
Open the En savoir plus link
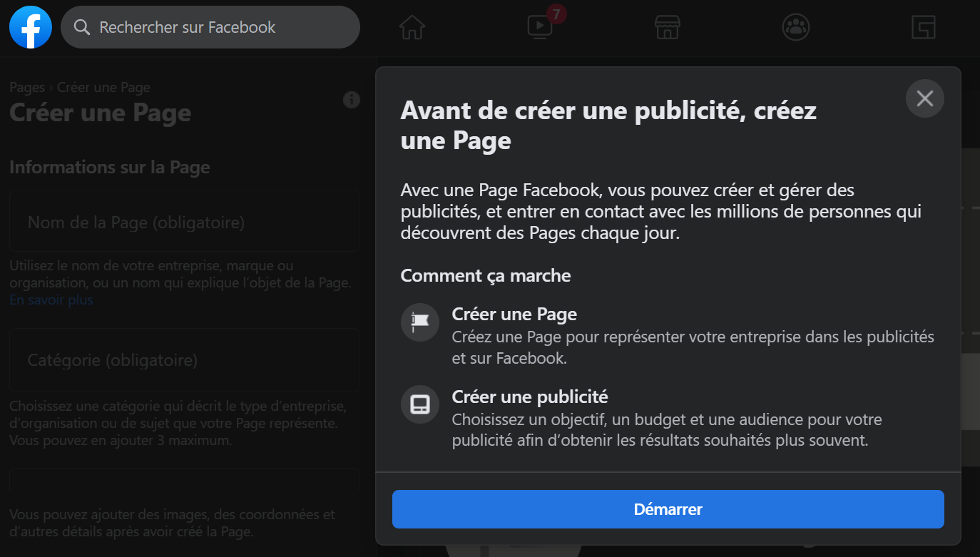(x=51, y=300)
